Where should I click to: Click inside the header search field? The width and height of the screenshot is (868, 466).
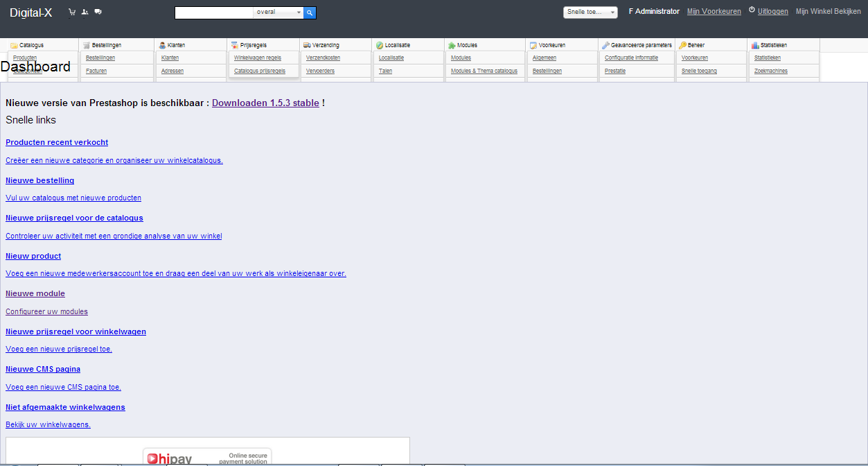[214, 12]
